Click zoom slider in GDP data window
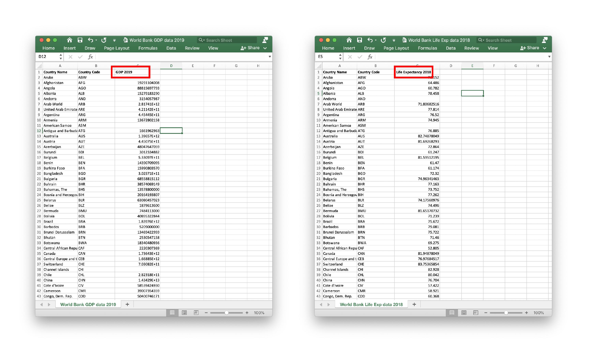The image size is (592, 364). coord(227,313)
